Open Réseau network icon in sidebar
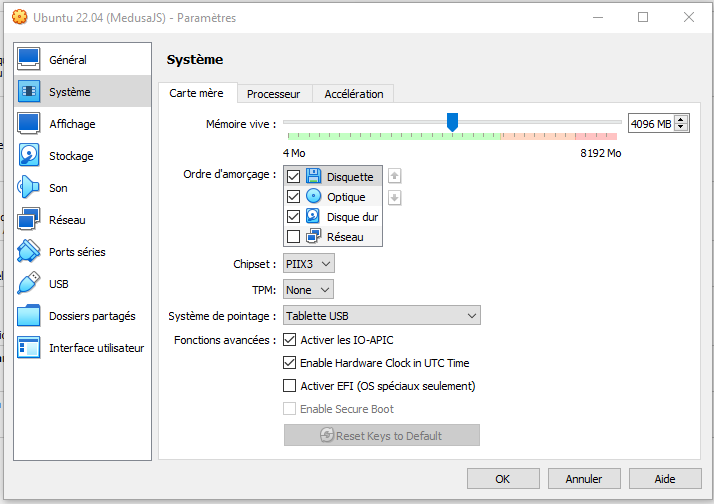The image size is (714, 504). pyautogui.click(x=29, y=219)
